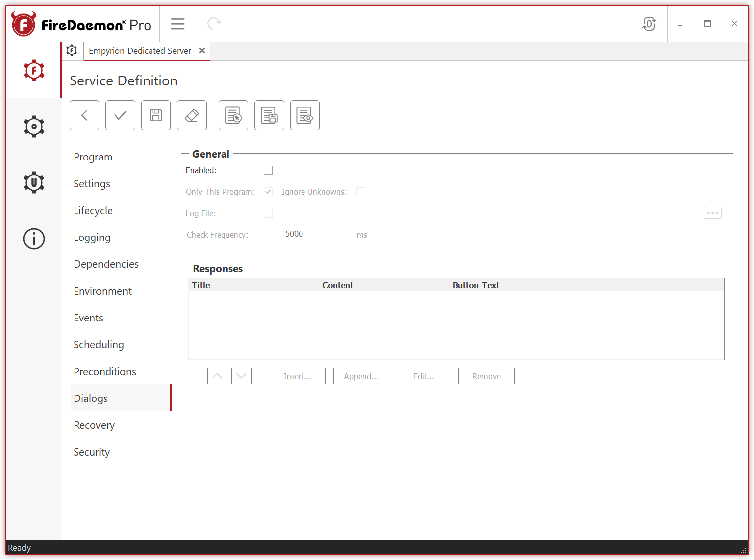Open the Environment section
Image resolution: width=754 pixels, height=560 pixels.
[121, 291]
